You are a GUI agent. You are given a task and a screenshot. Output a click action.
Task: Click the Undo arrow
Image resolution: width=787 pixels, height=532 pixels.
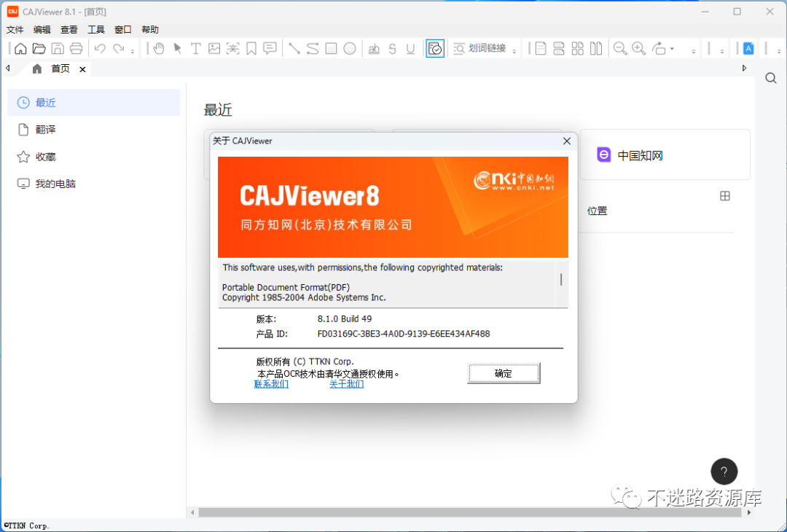click(x=100, y=49)
